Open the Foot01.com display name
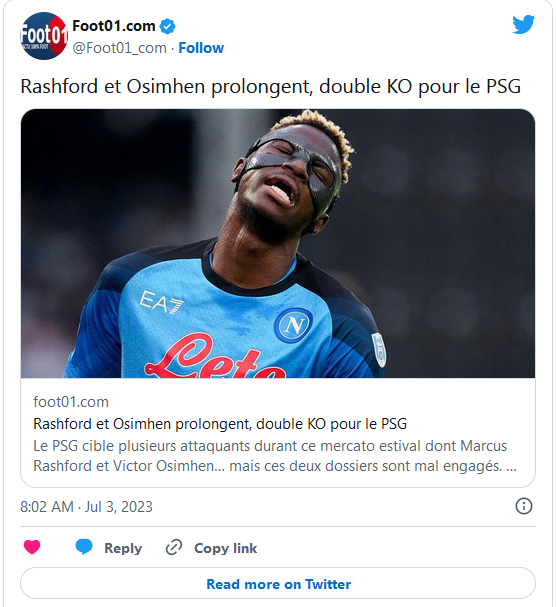The image size is (556, 607). [x=114, y=26]
